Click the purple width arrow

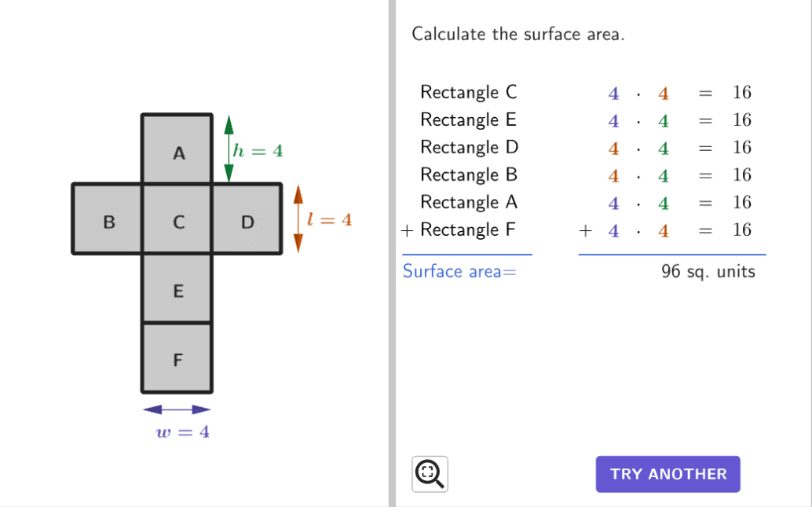click(177, 409)
